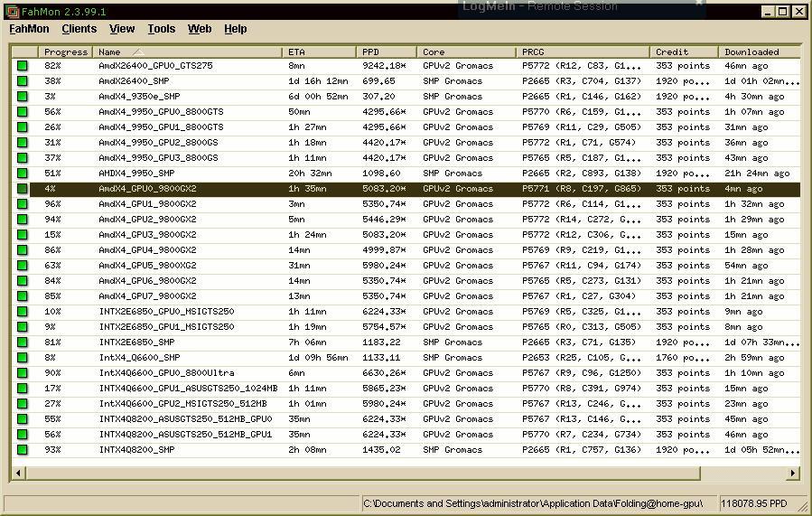Click status icon of AmdX4_9950_GPU3_8800GS
This screenshot has height=516, width=812.
[23, 158]
